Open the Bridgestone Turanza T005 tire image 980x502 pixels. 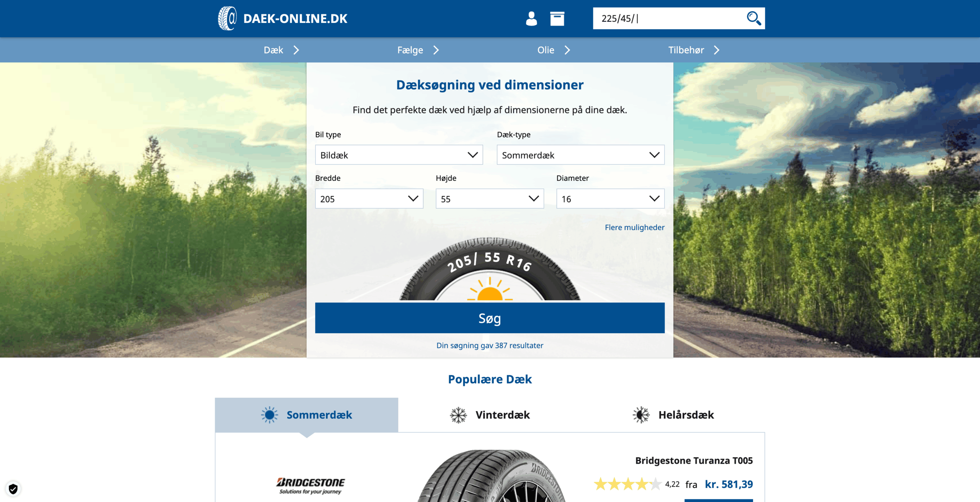point(492,476)
